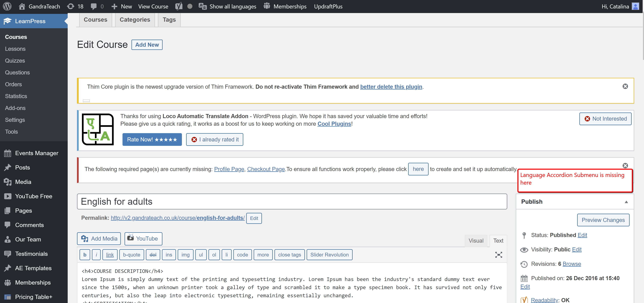Collapse the Publish panel
This screenshot has height=303, width=644.
pyautogui.click(x=627, y=202)
